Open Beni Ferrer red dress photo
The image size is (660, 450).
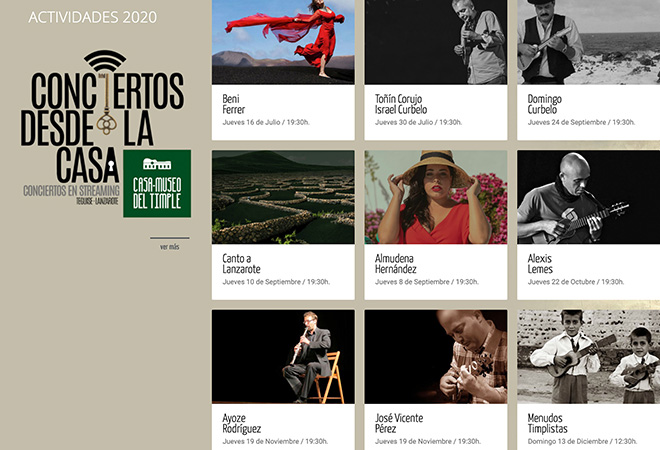click(x=283, y=42)
